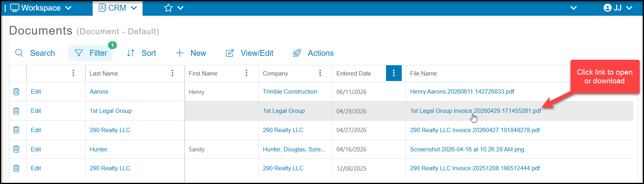The image size is (644, 184).
Task: Click the View/Edit toolbar button
Action: pyautogui.click(x=250, y=53)
